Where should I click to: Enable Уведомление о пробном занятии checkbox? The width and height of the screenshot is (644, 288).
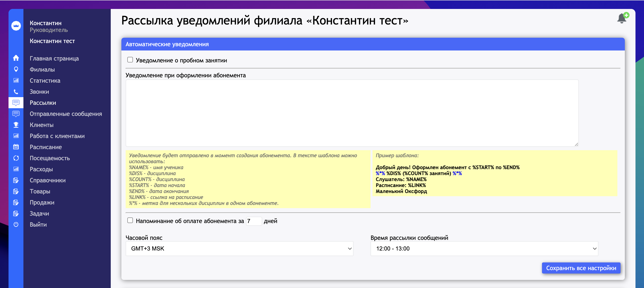[x=130, y=60]
